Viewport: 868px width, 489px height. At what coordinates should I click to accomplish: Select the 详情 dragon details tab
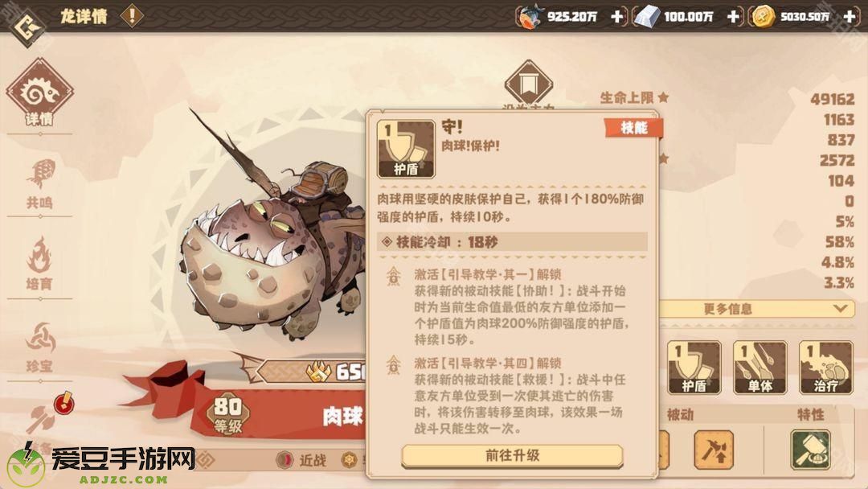39,93
